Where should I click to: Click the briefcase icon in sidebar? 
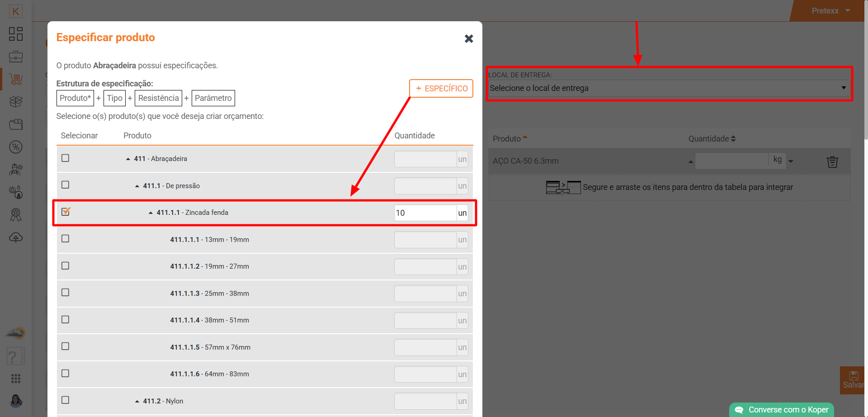(16, 57)
